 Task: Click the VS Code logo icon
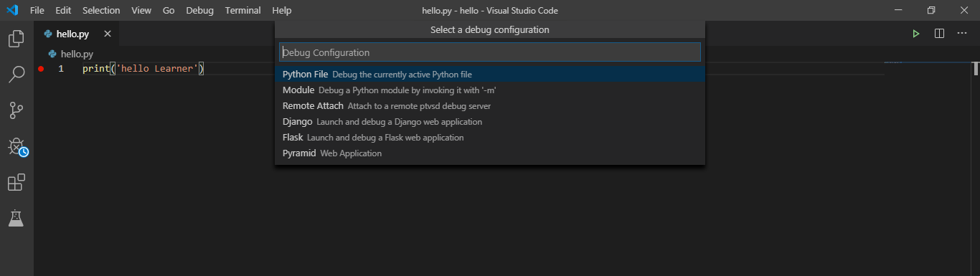11,11
